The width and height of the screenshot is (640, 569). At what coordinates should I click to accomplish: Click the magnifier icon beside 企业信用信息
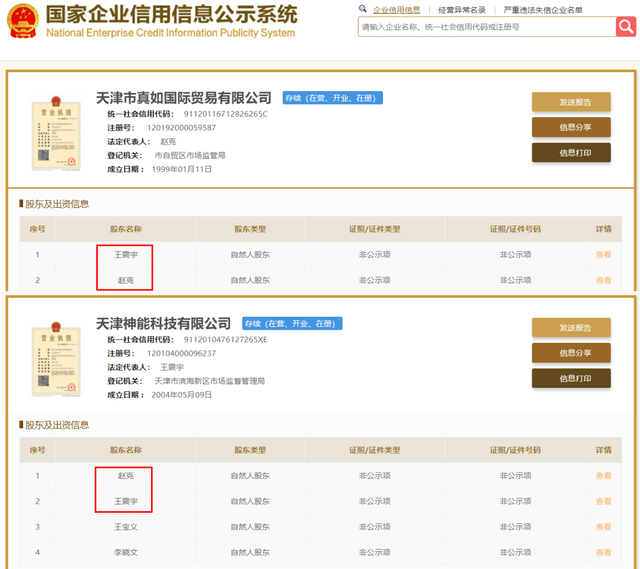tap(365, 10)
